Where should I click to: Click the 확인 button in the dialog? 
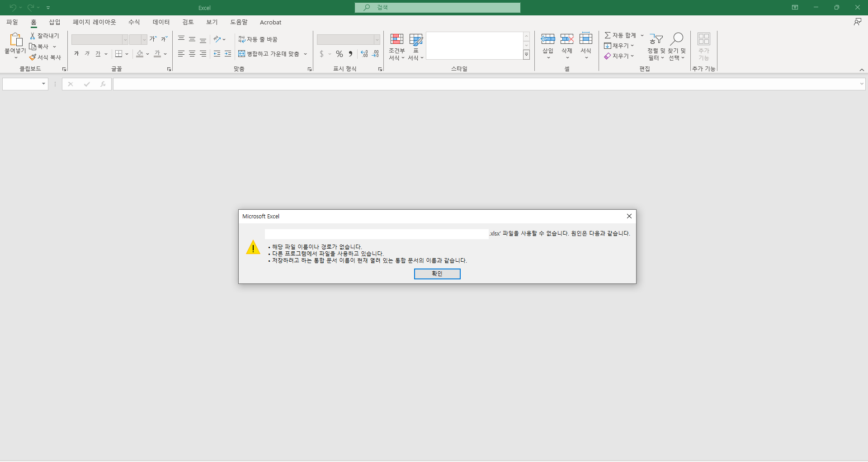pyautogui.click(x=437, y=274)
